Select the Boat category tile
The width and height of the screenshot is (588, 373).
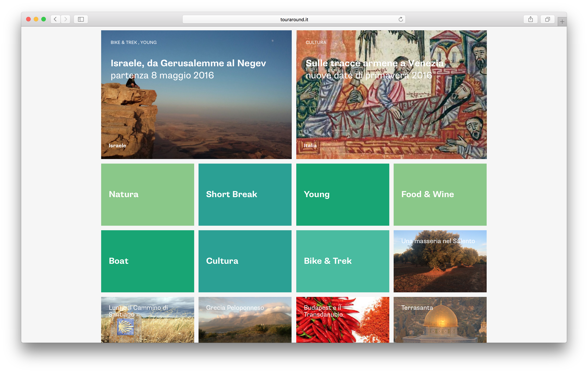148,261
